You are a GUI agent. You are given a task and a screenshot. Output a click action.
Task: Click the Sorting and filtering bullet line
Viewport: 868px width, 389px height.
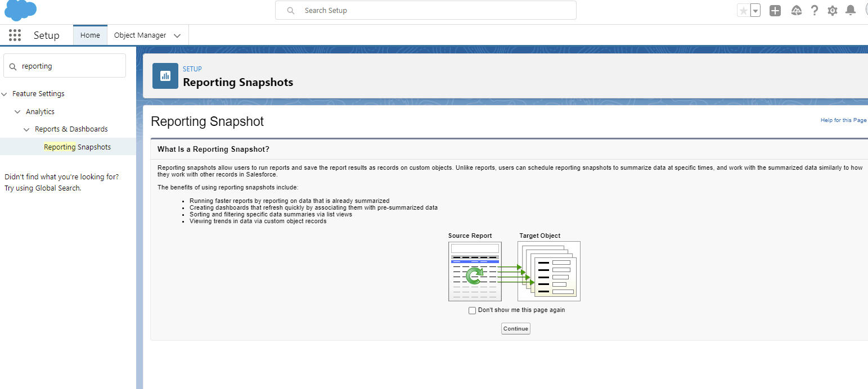pyautogui.click(x=271, y=214)
